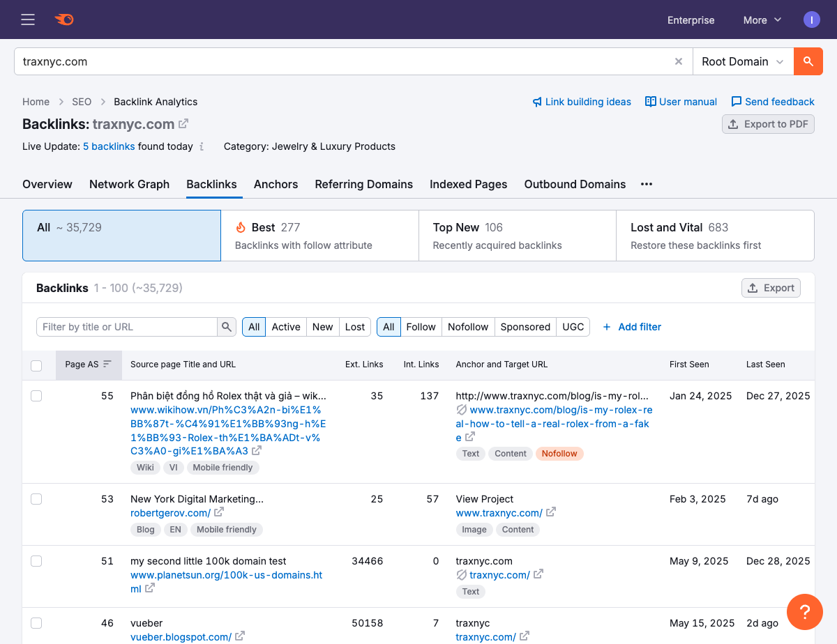Show more tabs via ellipsis
This screenshot has width=837, height=644.
pyautogui.click(x=647, y=184)
